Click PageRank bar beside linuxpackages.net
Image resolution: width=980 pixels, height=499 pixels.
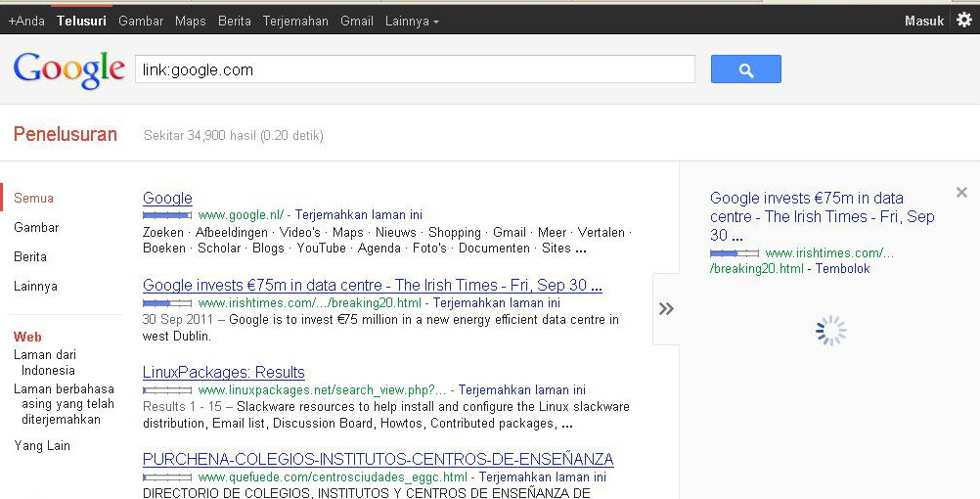coord(167,390)
